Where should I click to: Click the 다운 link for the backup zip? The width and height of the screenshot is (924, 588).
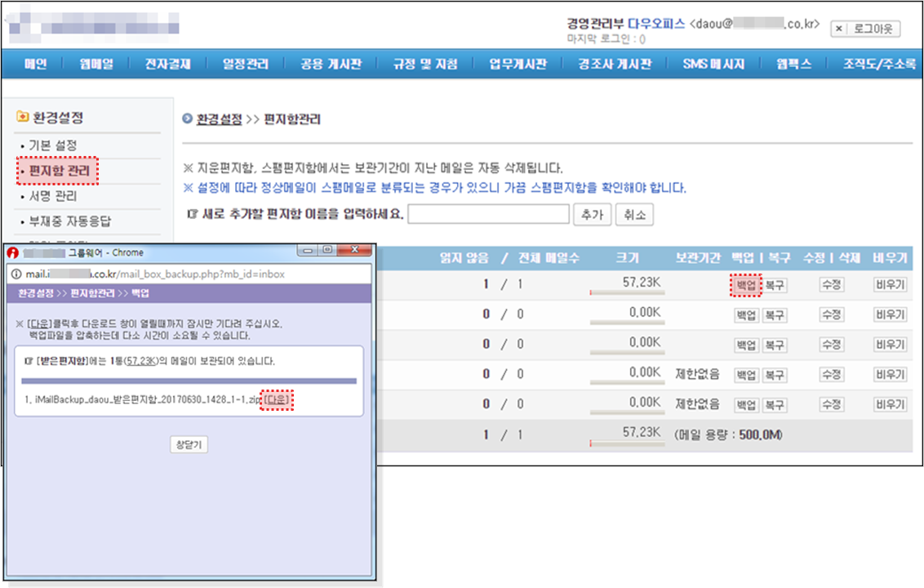click(278, 400)
